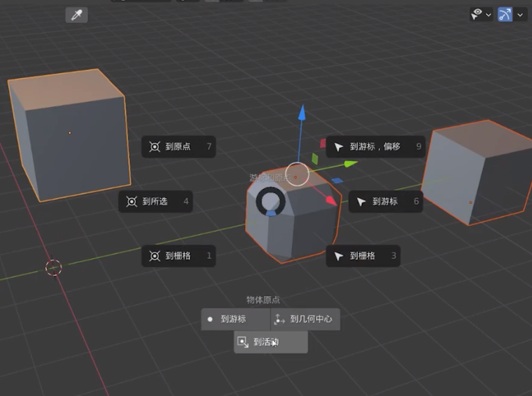Screen dimensions: 532x396
Task: Choose 到原点 selection-to-origin pie option
Action: coord(179,146)
